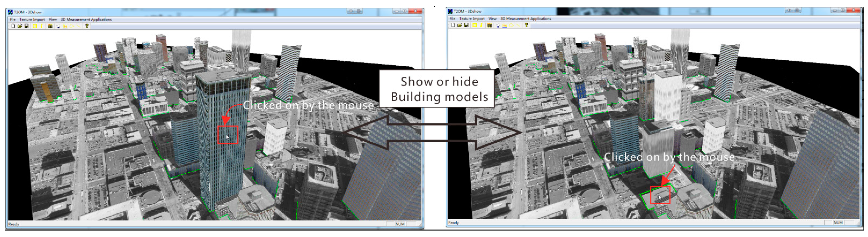Maximize the left T2OM window
This screenshot has width=868, height=237.
pyautogui.click(x=404, y=11)
